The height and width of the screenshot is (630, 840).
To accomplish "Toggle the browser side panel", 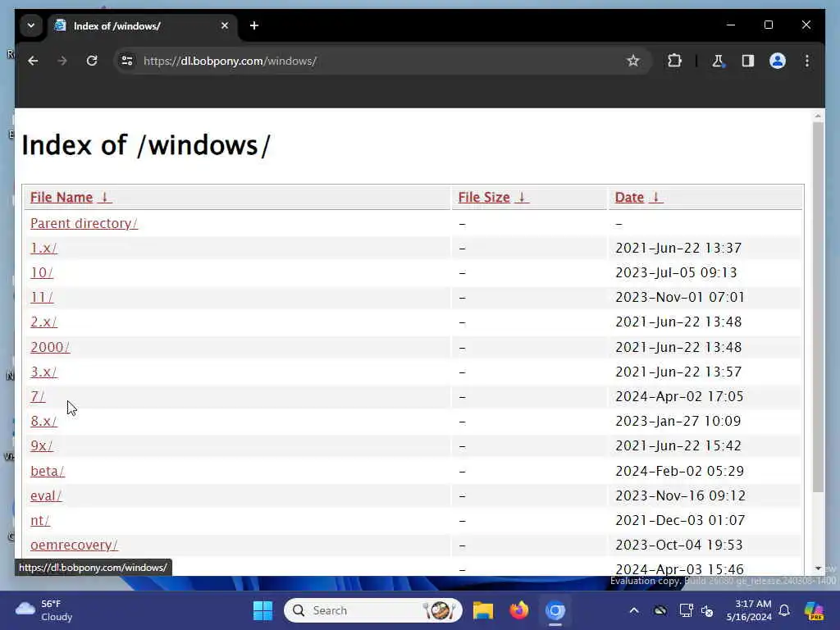I will click(748, 61).
